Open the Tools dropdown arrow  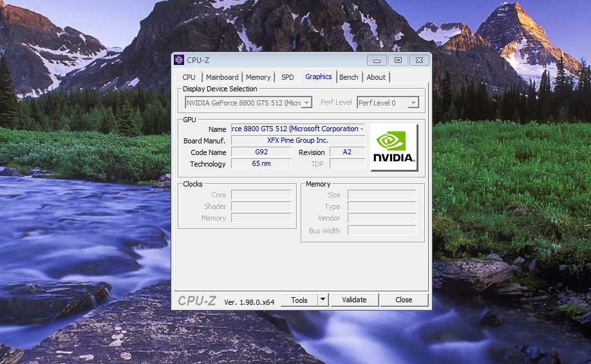pyautogui.click(x=323, y=300)
